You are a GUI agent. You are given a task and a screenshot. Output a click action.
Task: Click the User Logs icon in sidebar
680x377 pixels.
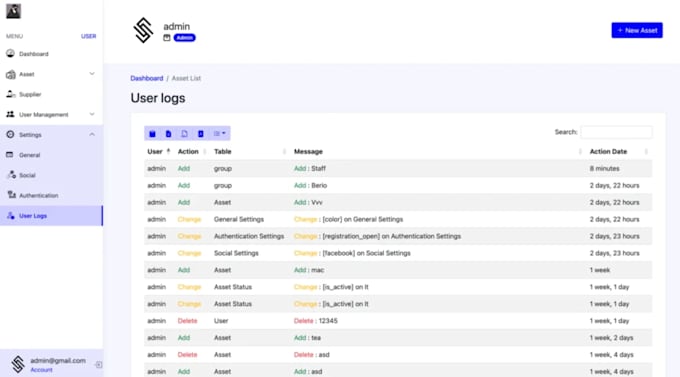tap(11, 215)
